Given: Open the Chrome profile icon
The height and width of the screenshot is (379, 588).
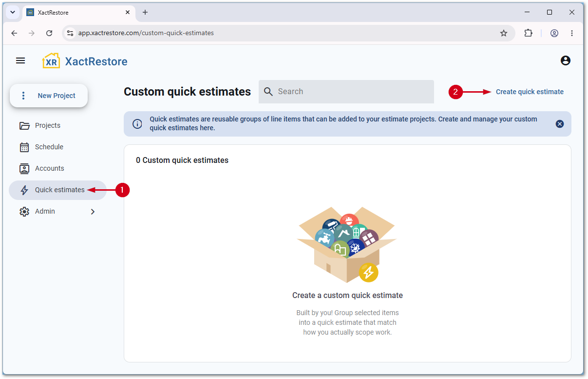Looking at the screenshot, I should [554, 33].
